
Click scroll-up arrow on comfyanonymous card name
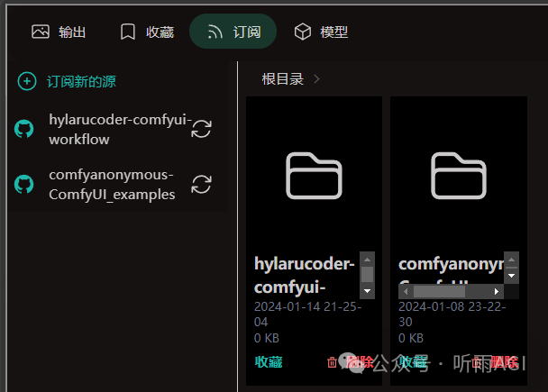[511, 260]
